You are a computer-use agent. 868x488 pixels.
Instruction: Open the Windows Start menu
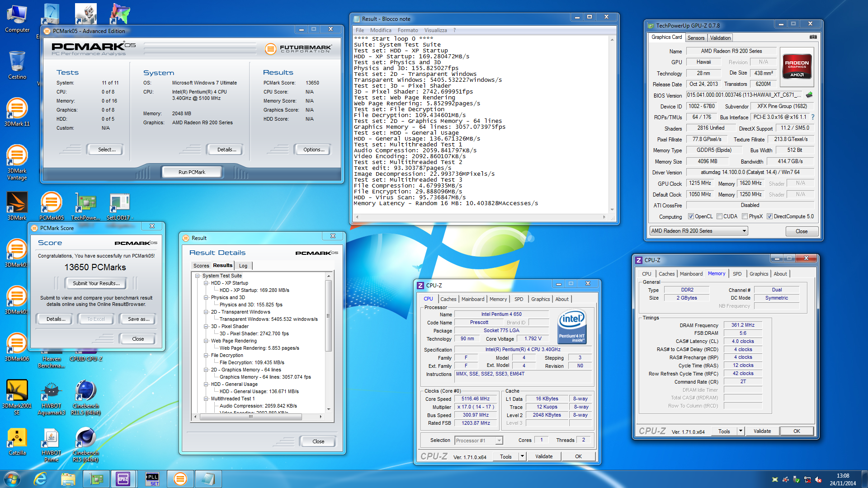coord(12,479)
